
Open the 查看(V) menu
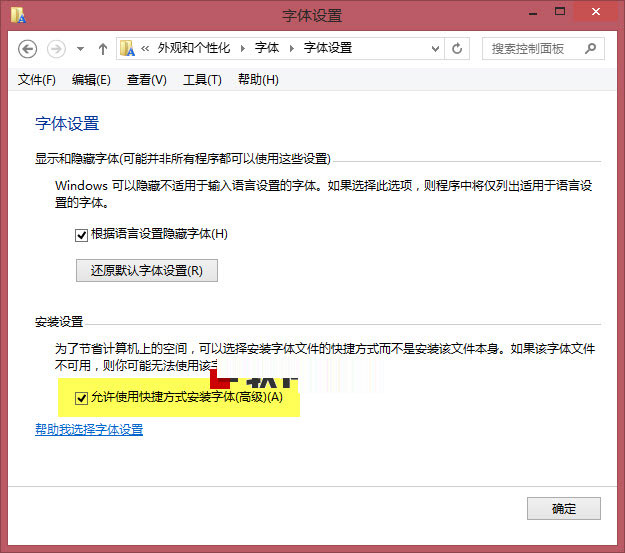click(x=146, y=80)
